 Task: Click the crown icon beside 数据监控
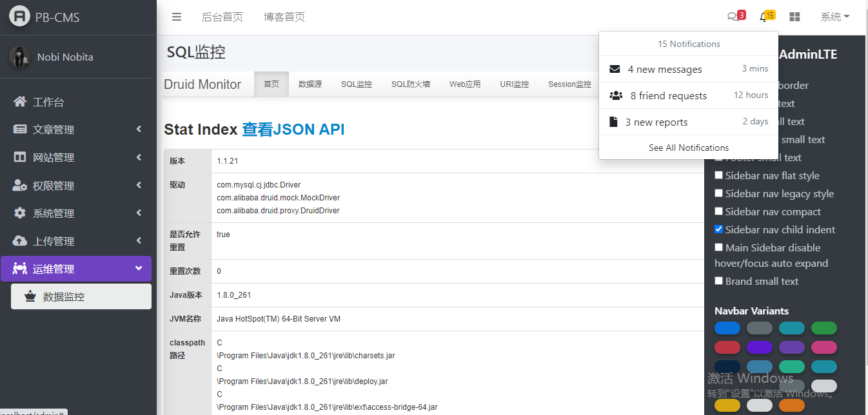click(x=30, y=296)
